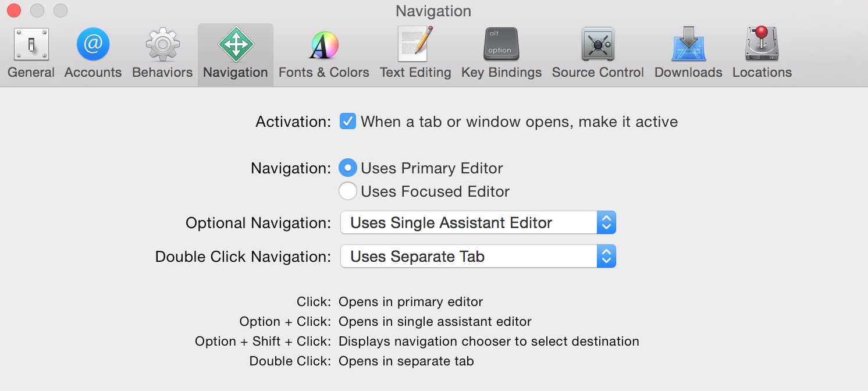Expand the Double Click Navigation dropdown

click(478, 257)
